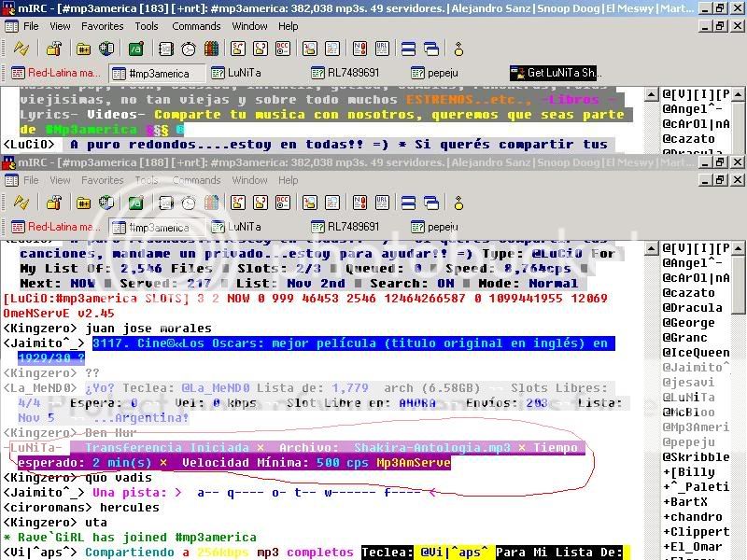This screenshot has height=560, width=747.
Task: Click Timer clock icon in upper toolbar
Action: [189, 49]
